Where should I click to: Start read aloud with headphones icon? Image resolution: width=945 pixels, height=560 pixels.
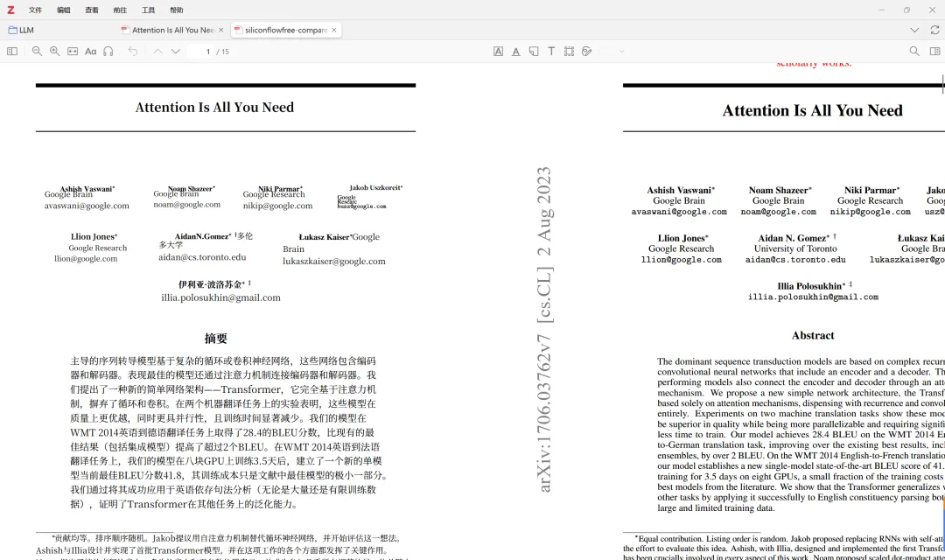click(x=108, y=52)
